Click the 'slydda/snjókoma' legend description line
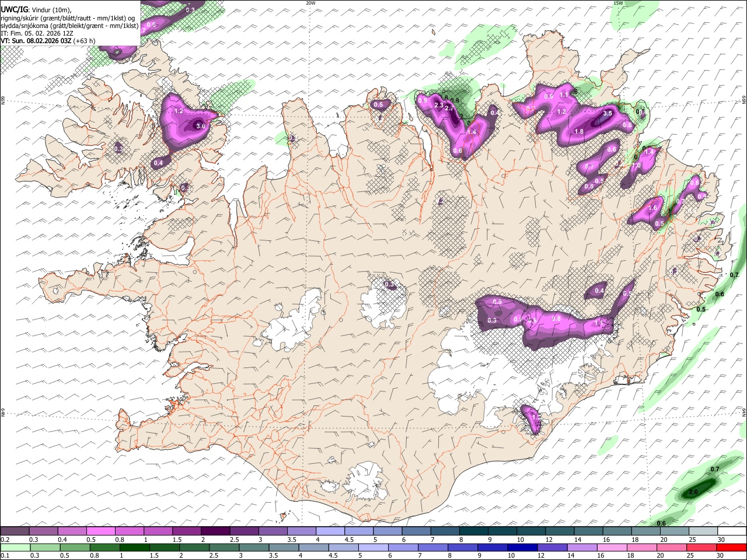The image size is (747, 560). [x=69, y=26]
